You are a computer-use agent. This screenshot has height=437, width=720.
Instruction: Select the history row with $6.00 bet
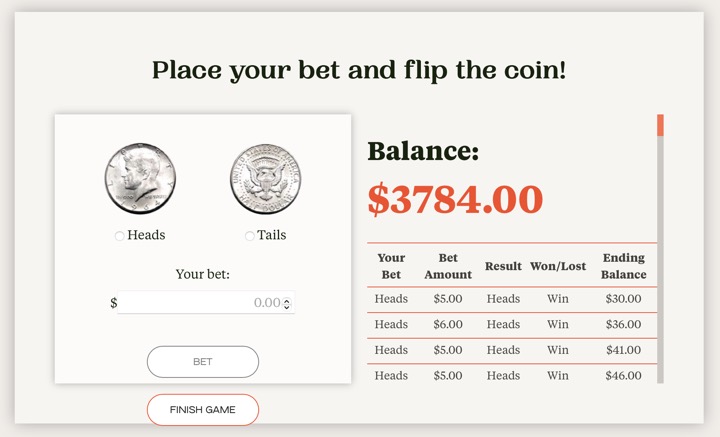point(511,324)
